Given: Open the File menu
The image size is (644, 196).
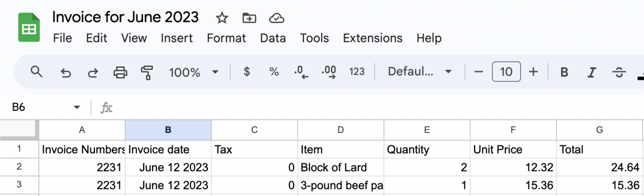Looking at the screenshot, I should tap(62, 38).
